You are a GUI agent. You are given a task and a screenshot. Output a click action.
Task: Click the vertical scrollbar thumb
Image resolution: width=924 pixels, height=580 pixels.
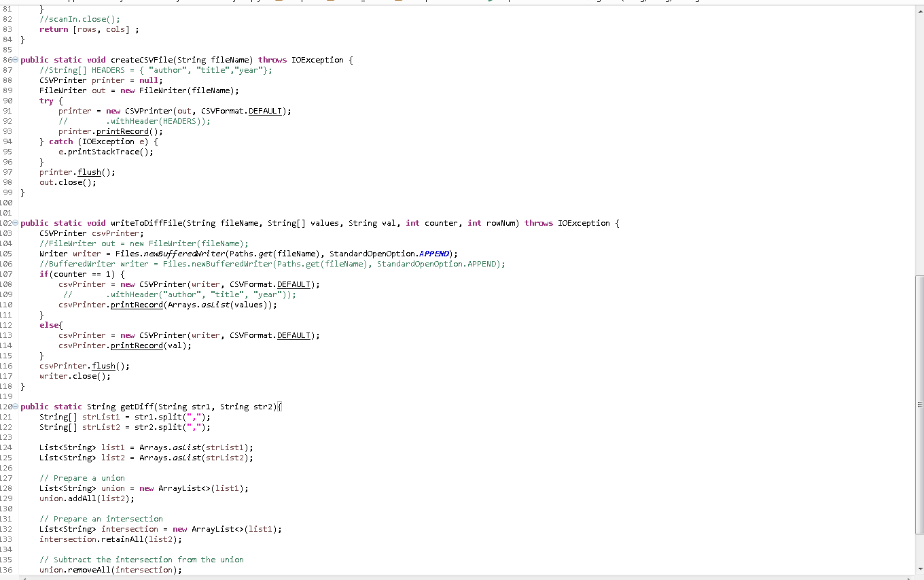point(919,405)
